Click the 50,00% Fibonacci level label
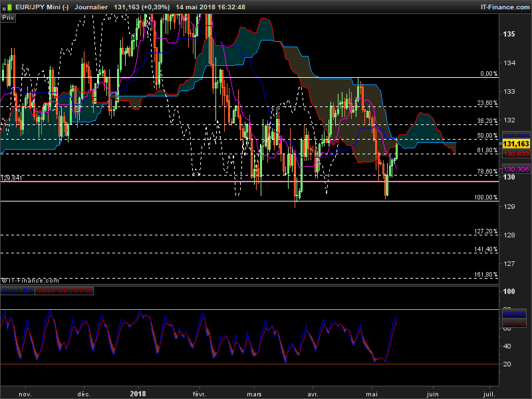The image size is (532, 399). tap(487, 136)
